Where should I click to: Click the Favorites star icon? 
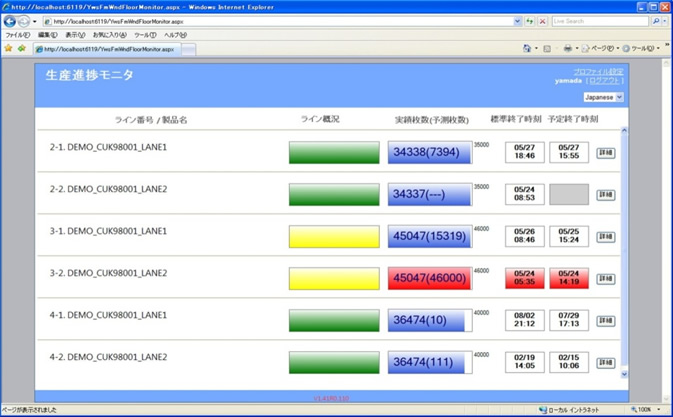click(9, 48)
